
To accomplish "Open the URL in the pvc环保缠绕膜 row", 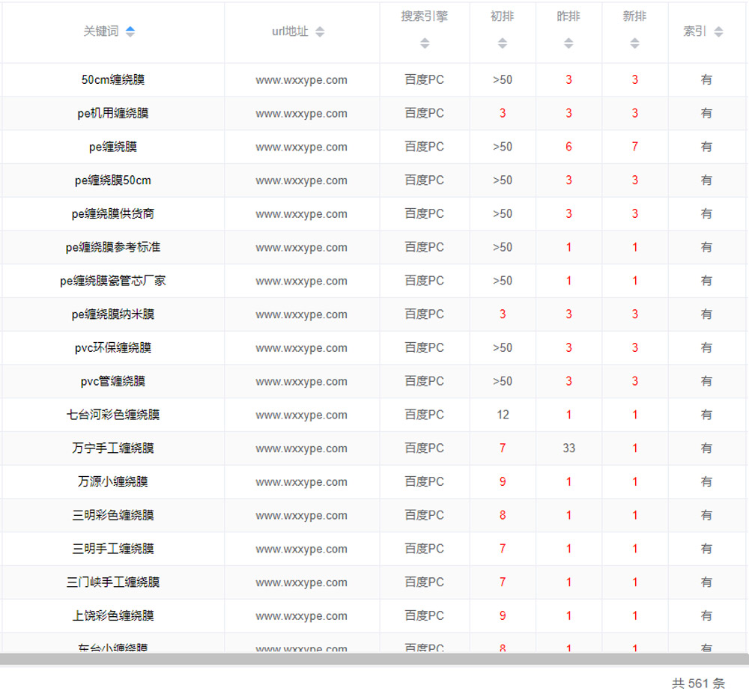I will [x=301, y=348].
